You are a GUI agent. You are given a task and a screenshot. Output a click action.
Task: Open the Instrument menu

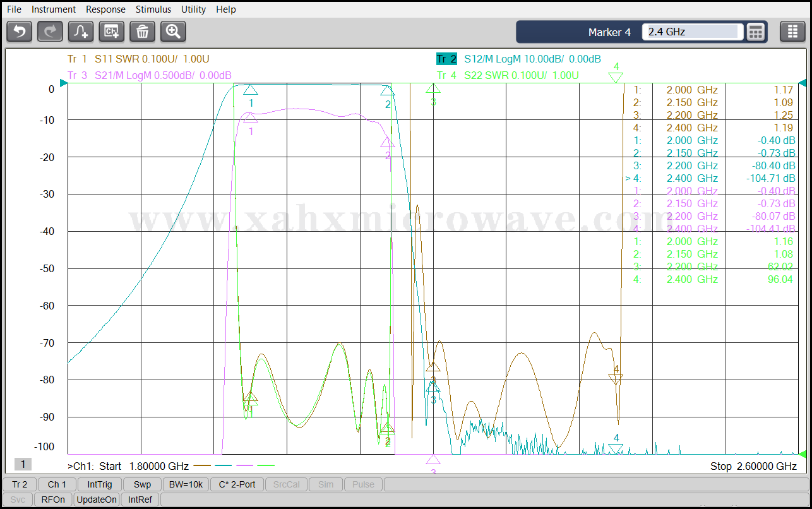54,9
